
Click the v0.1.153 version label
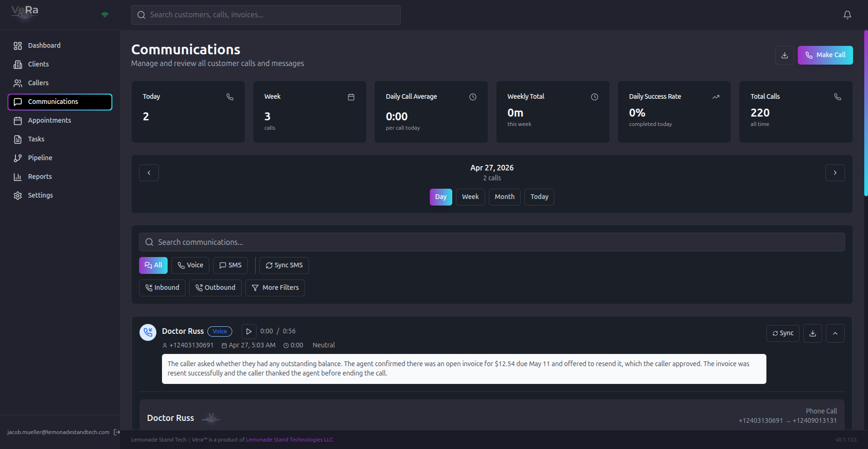(846, 440)
